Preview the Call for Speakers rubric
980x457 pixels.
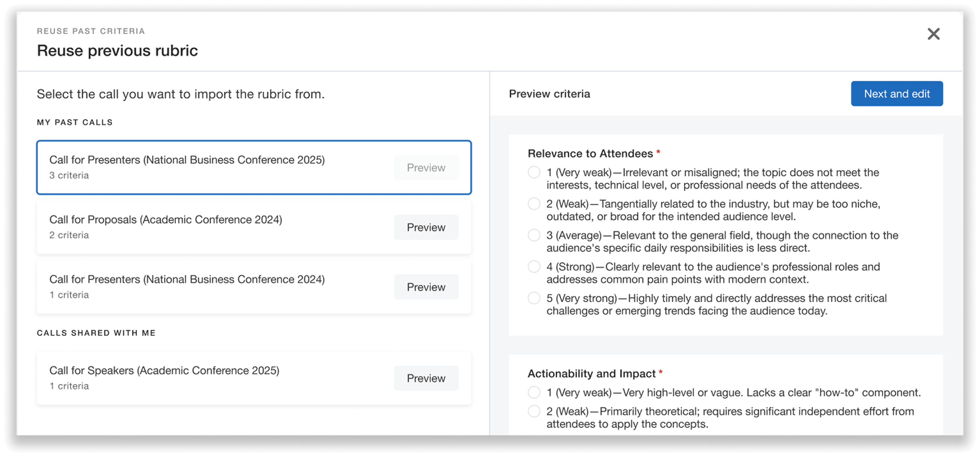[x=426, y=378]
